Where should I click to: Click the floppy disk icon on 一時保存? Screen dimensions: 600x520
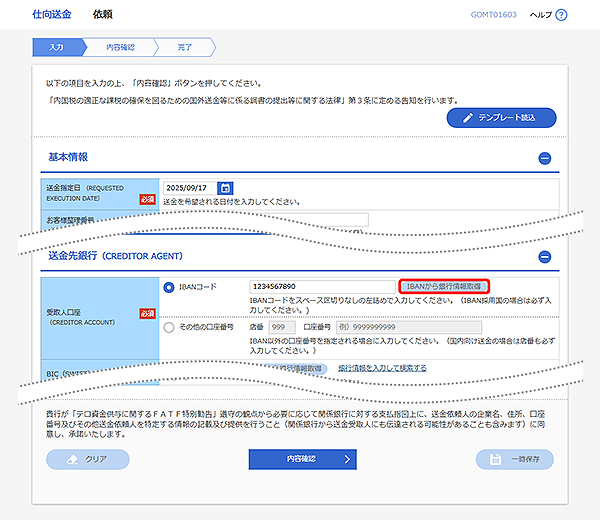[x=495, y=459]
